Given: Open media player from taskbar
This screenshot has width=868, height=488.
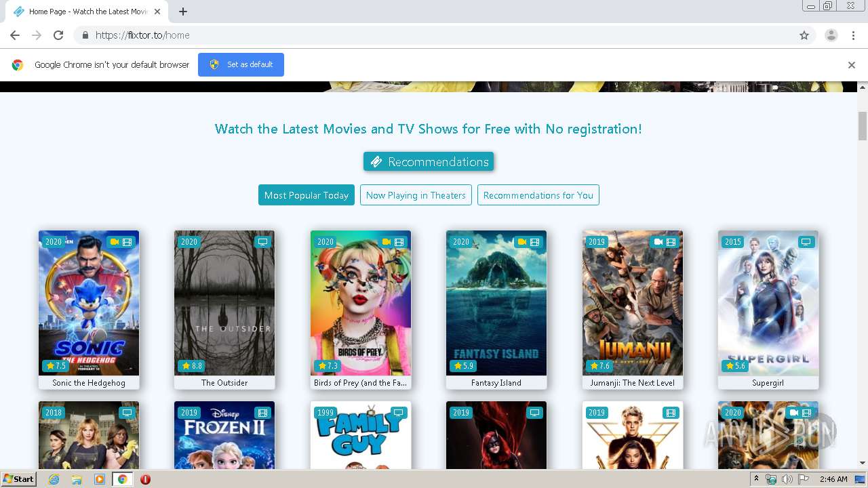Looking at the screenshot, I should click(x=100, y=479).
